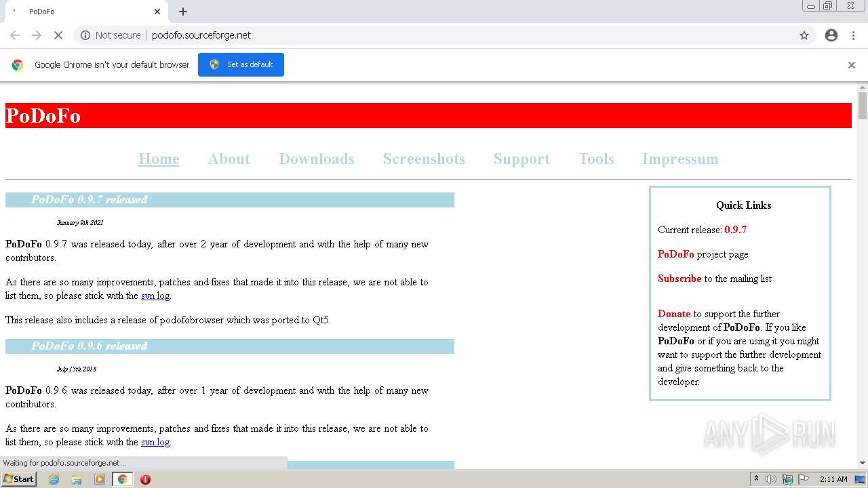
Task: Open the svn log link under 0.9.6
Action: (x=155, y=442)
